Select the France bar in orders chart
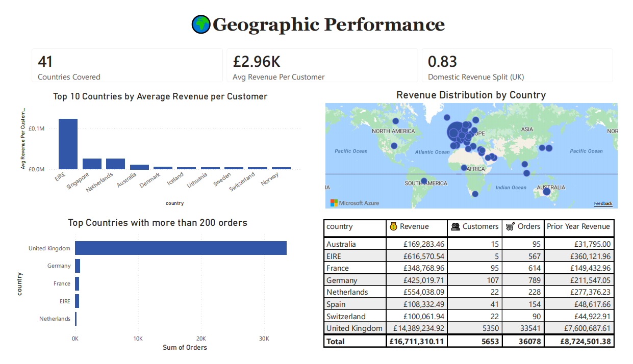 pos(77,283)
